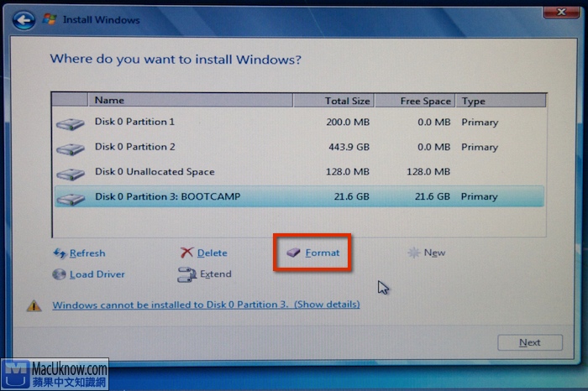The image size is (588, 391).
Task: Sort by the Total Size column header
Action: pyautogui.click(x=333, y=101)
